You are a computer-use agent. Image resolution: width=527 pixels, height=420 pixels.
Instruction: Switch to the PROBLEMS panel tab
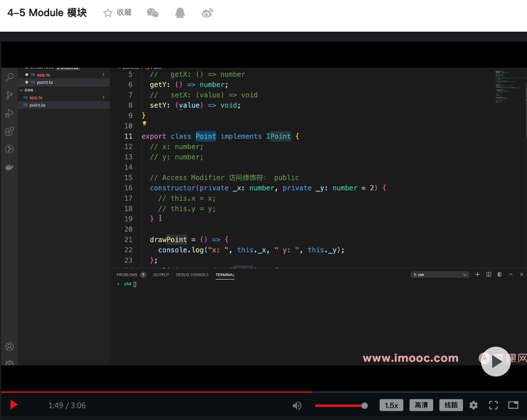[x=127, y=275]
